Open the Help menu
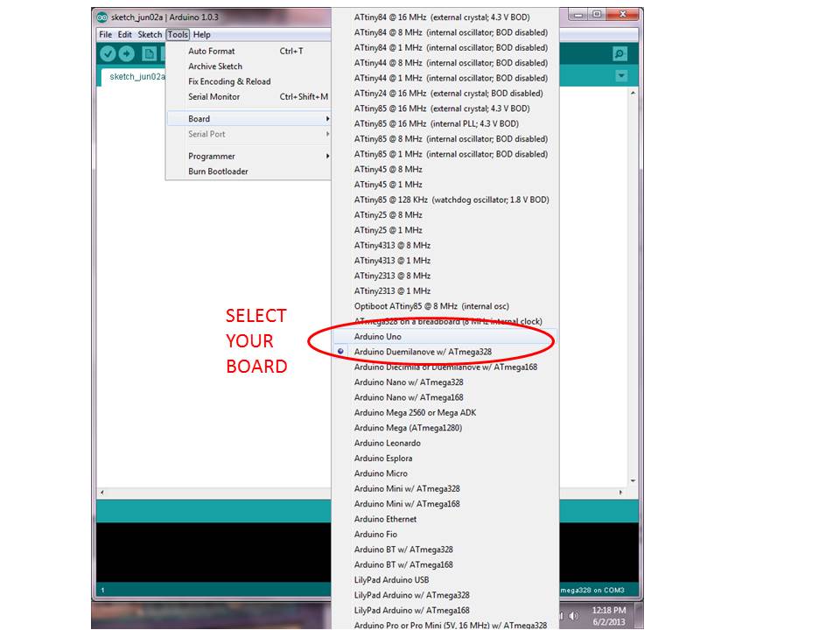840x630 pixels. point(201,34)
